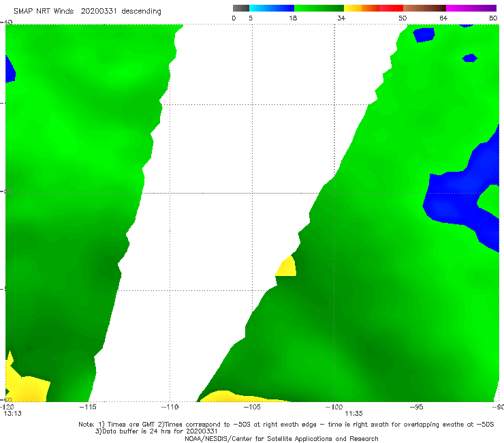Click the color bar label '64'
Viewport: 504px width, 443px height.
pyautogui.click(x=443, y=18)
